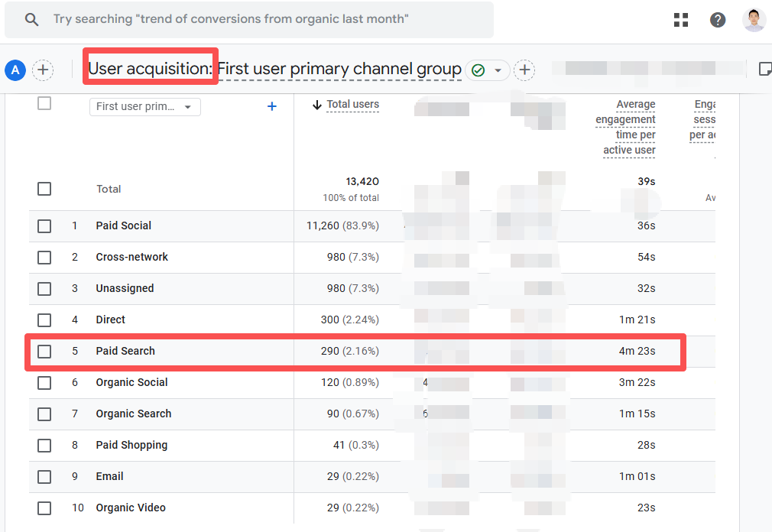Open the Google apps grid icon
The image size is (772, 532).
point(681,20)
